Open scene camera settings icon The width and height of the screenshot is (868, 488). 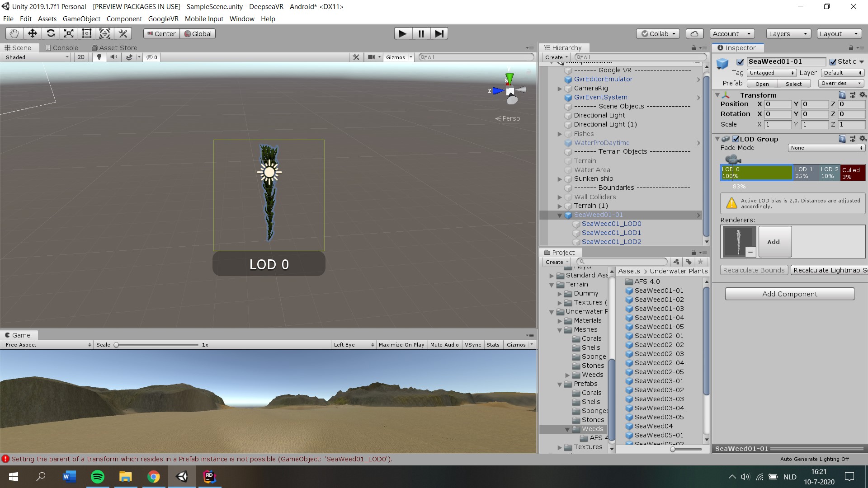tap(371, 57)
